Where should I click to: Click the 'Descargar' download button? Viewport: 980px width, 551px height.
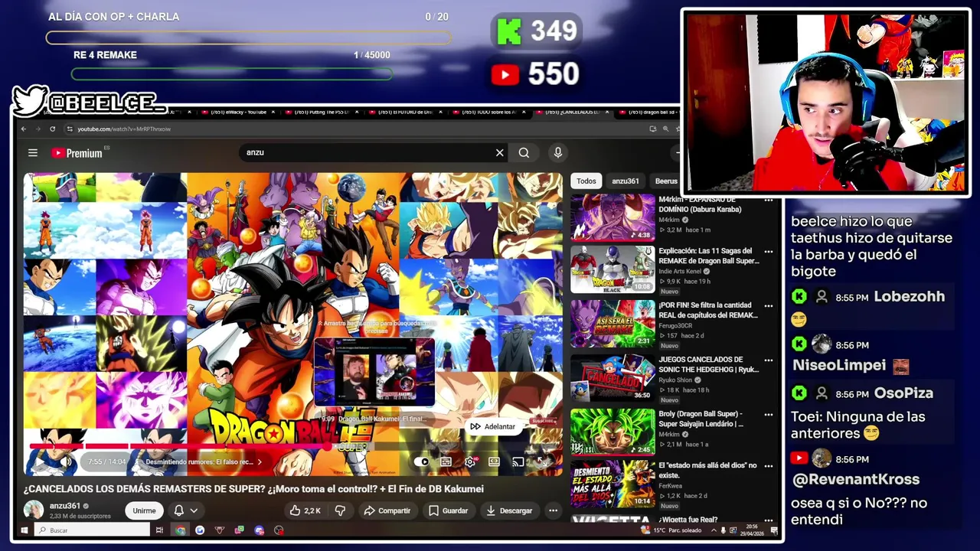(x=509, y=510)
